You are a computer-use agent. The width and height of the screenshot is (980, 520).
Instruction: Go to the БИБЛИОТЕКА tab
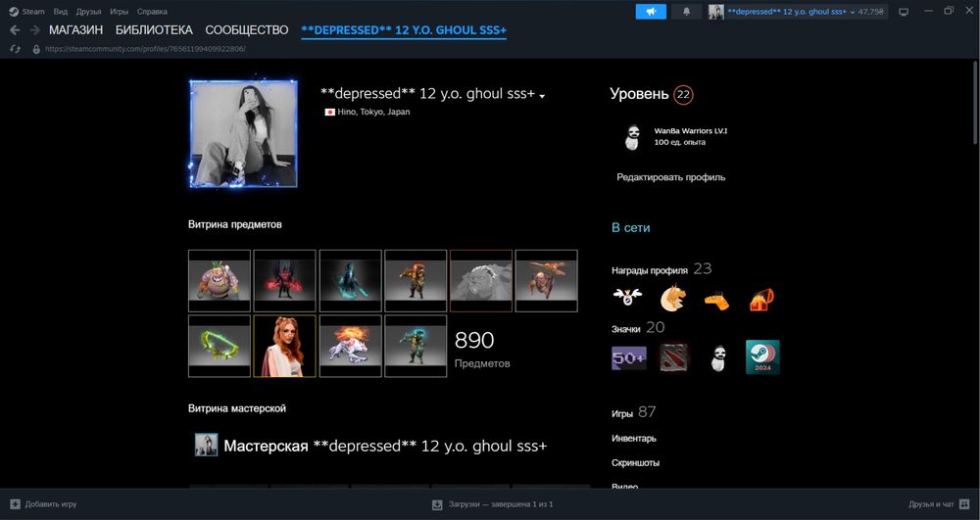tap(154, 30)
